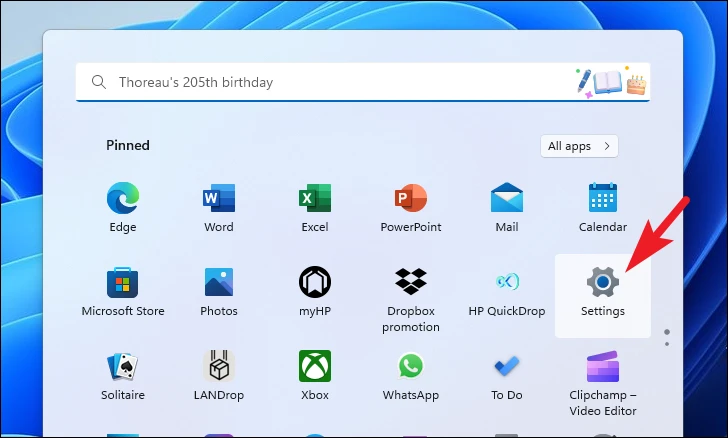Open WhatsApp from pinned apps
728x438 pixels.
pos(411,376)
